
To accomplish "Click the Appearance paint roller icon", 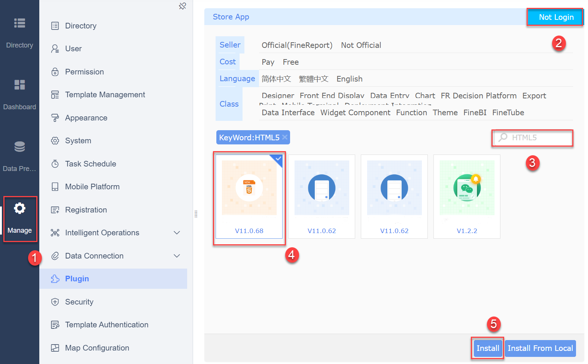I will coord(55,118).
